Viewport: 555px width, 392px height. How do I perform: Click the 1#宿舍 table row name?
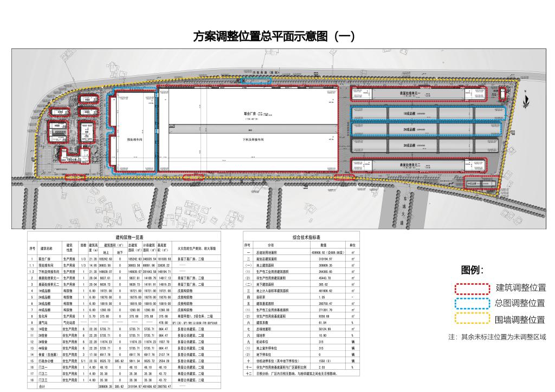point(43,329)
